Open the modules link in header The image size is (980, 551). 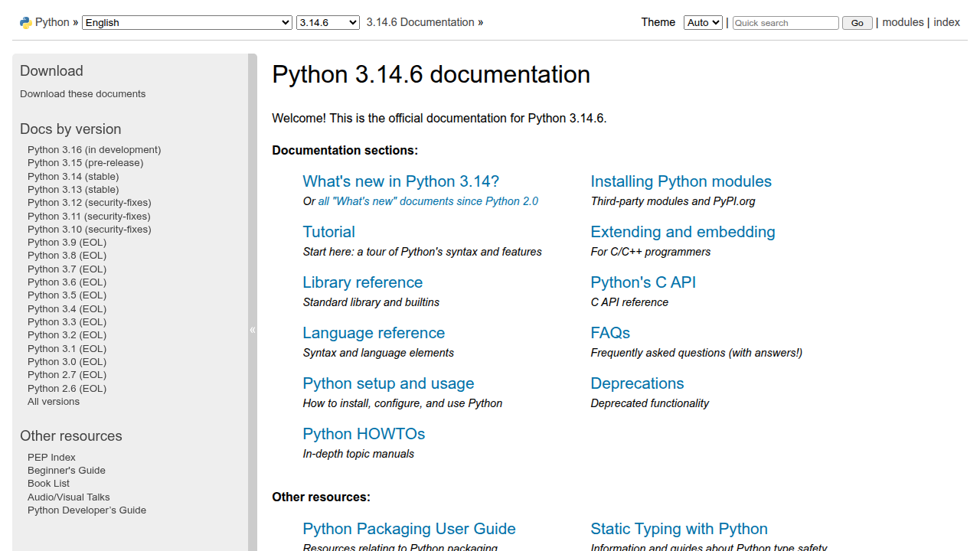click(903, 22)
